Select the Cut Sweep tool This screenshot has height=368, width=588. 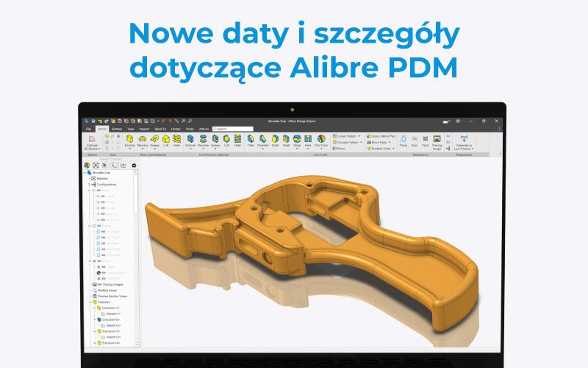click(x=215, y=141)
